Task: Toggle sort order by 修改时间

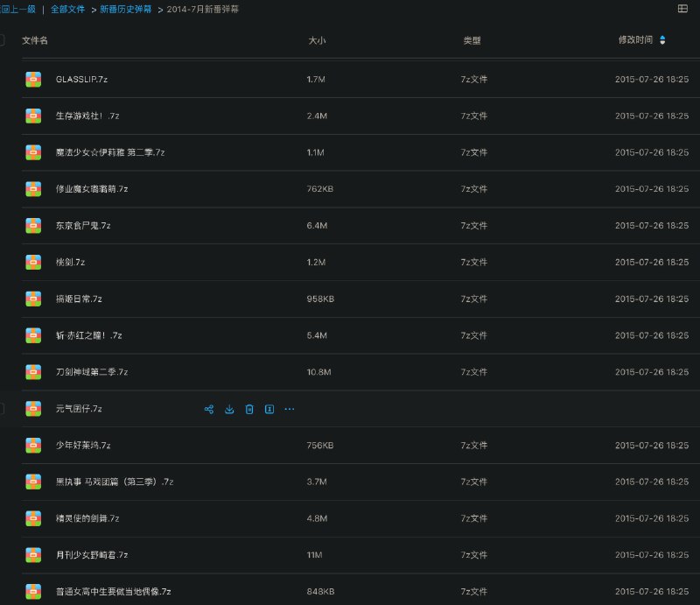Action: (x=636, y=39)
